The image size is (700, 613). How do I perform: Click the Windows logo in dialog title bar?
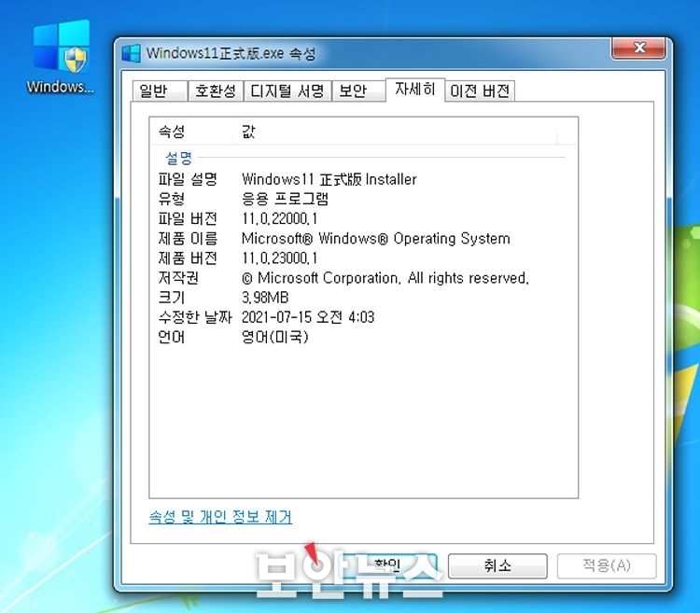pos(131,53)
